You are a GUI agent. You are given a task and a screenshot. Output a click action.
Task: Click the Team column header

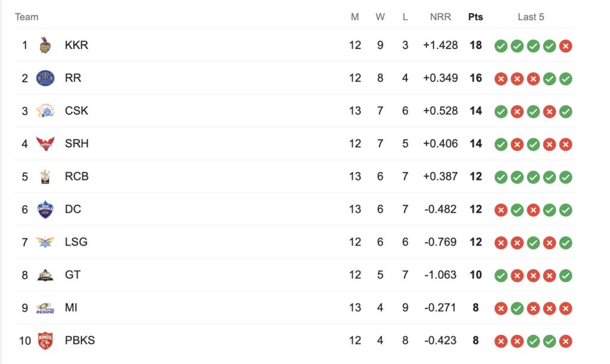[x=26, y=17]
